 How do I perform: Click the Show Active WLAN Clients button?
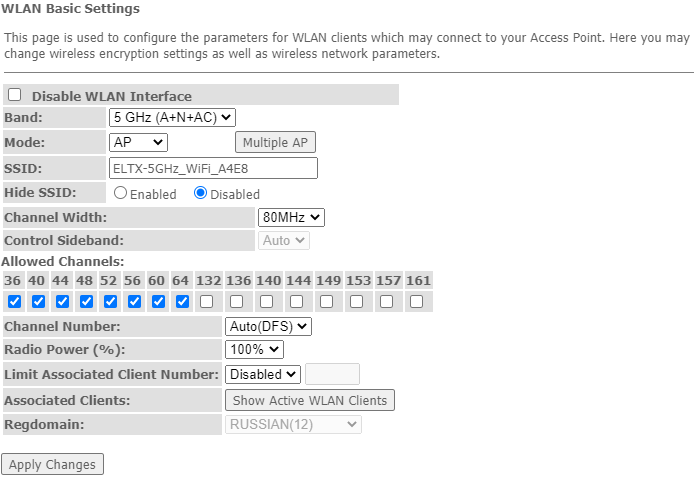tap(310, 400)
